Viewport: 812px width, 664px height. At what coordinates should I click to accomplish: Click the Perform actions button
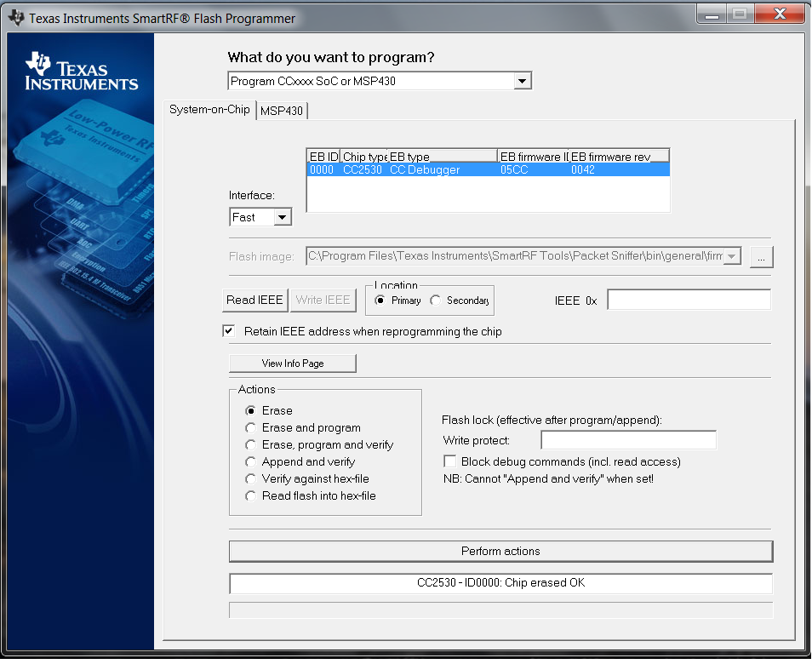tap(500, 552)
